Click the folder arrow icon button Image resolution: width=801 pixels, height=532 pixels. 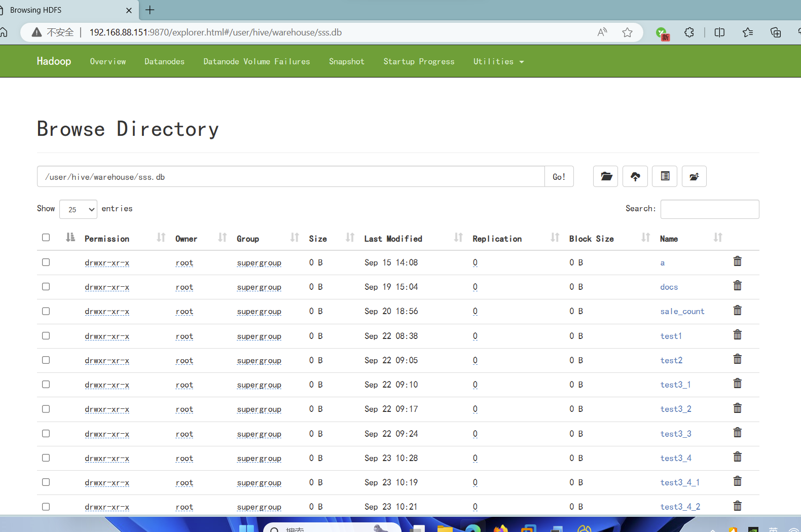pos(694,176)
